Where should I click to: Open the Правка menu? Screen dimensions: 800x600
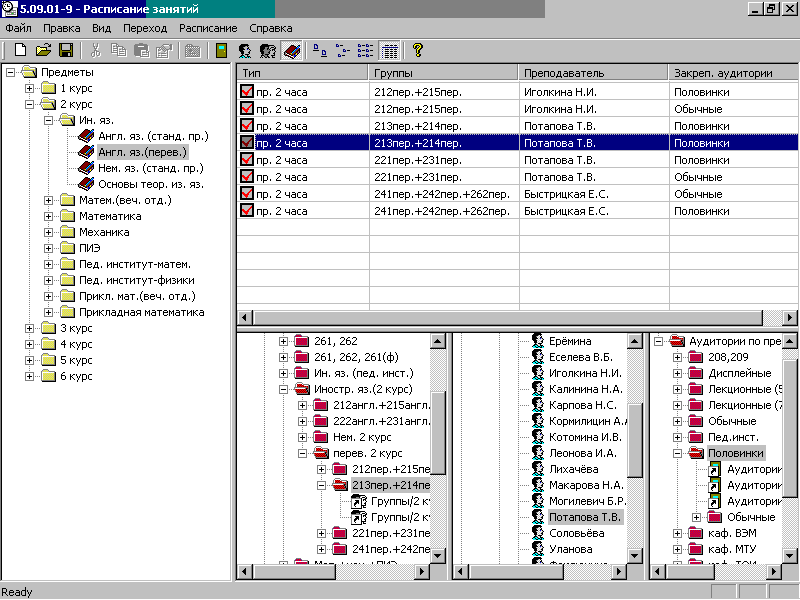pos(62,28)
